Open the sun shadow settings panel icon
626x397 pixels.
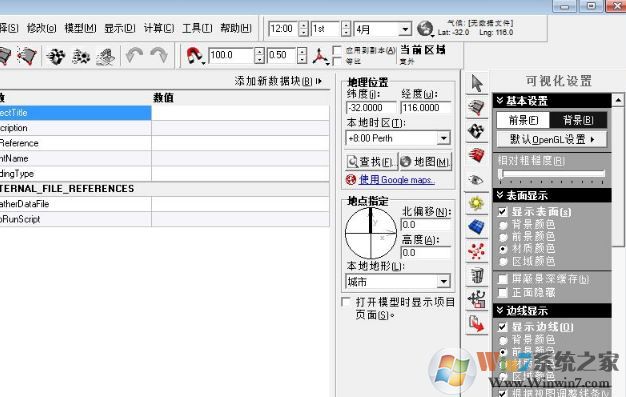coord(477,203)
